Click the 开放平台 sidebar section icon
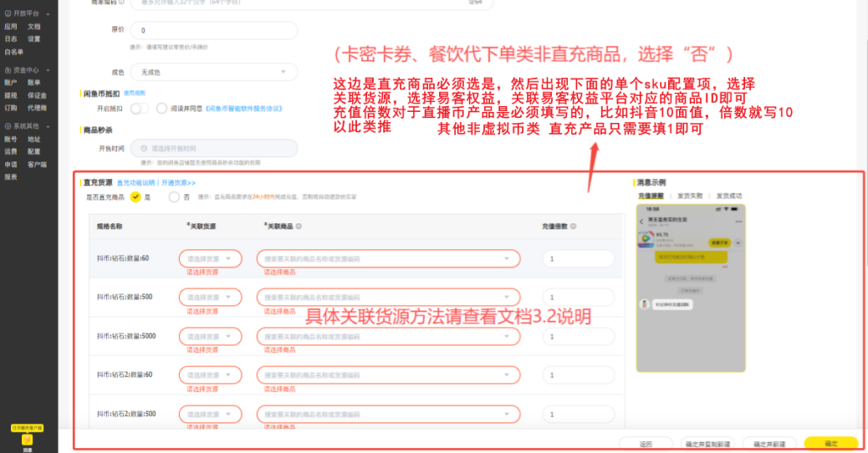 (x=8, y=14)
